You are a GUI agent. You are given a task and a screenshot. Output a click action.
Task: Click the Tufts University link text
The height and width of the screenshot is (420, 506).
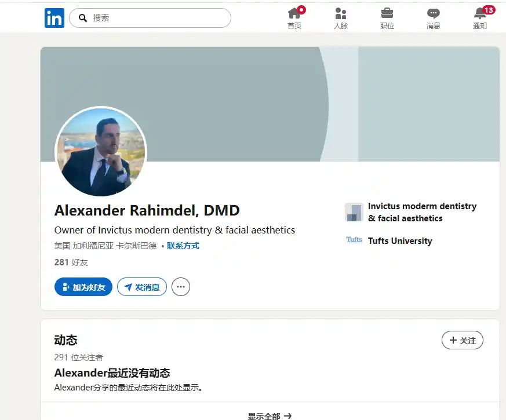[400, 241]
